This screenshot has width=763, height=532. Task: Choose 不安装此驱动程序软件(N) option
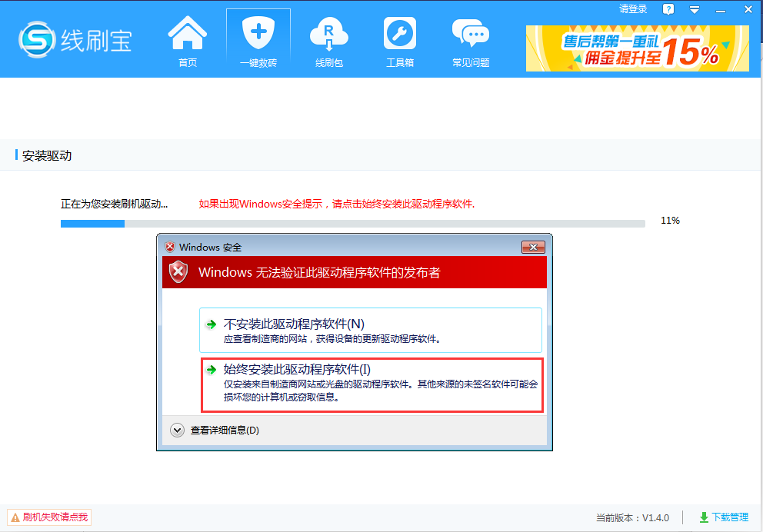[x=371, y=330]
